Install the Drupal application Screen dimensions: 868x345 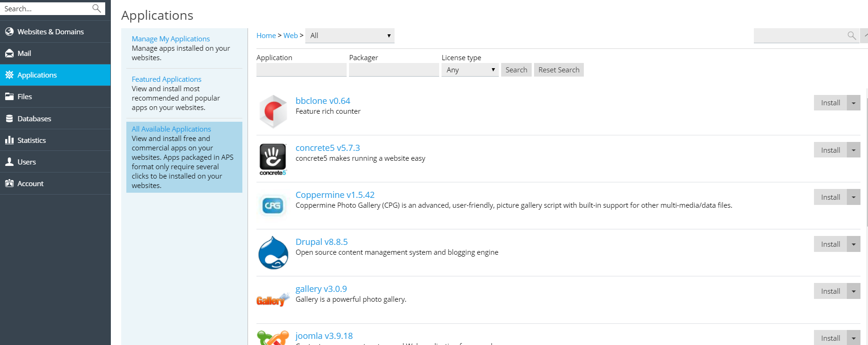tap(830, 244)
